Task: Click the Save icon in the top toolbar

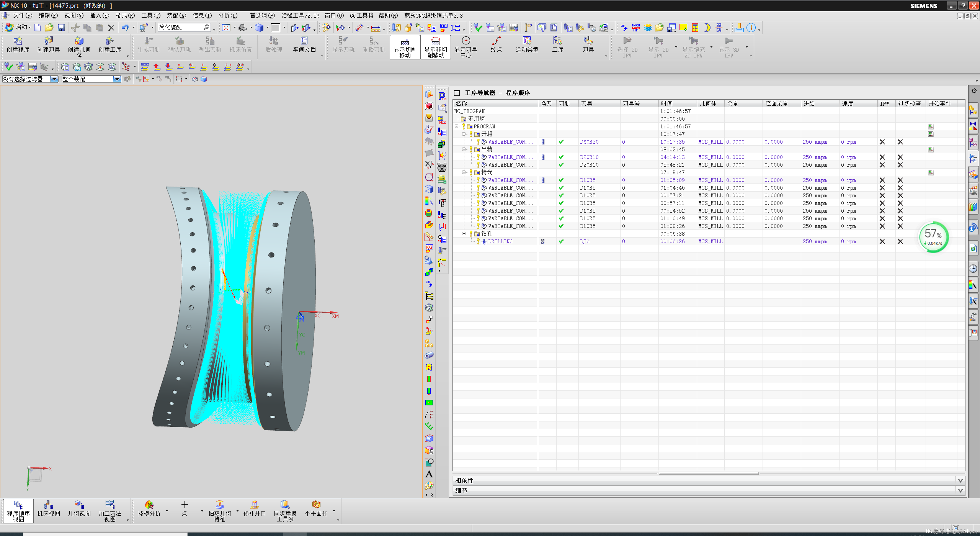Action: coord(61,28)
